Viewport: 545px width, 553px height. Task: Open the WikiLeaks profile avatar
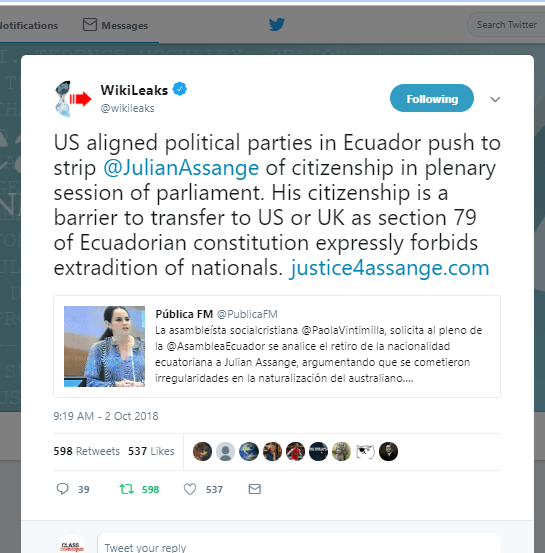coord(73,99)
